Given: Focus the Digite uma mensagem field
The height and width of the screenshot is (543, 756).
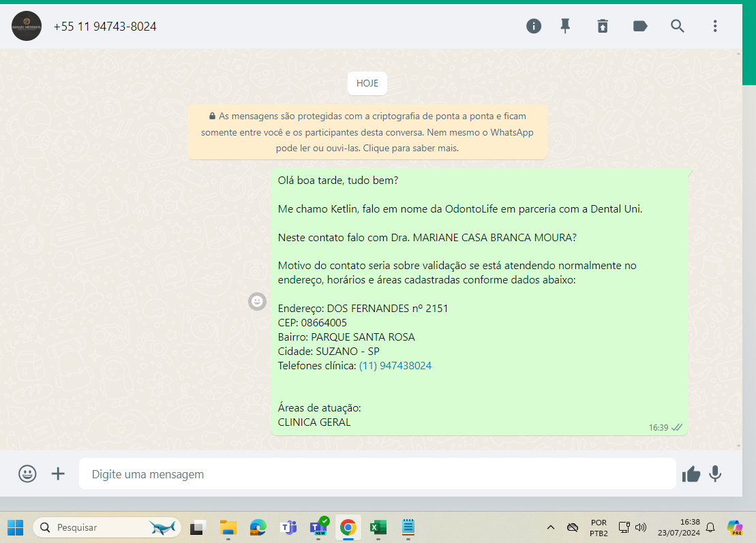Looking at the screenshot, I should [x=378, y=474].
